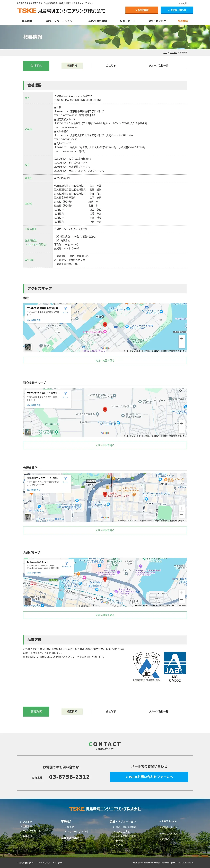Screen dimensions: 210x868
Task: Click route icon on 研究実験グループ map card
Action: pos(65,394)
